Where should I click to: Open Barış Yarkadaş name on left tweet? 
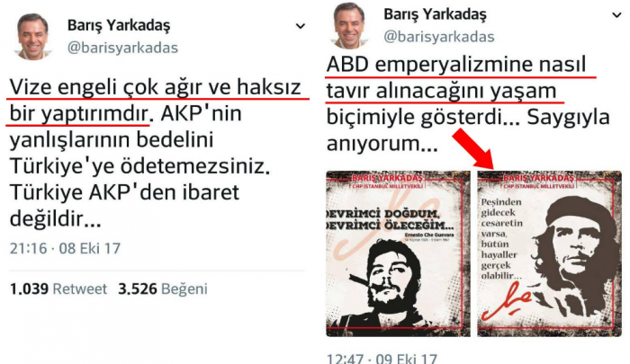tap(119, 25)
